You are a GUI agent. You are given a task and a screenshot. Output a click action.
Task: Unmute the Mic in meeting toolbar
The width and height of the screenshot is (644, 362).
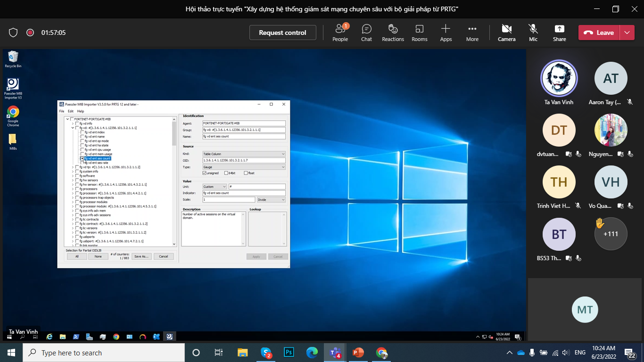[x=533, y=33]
